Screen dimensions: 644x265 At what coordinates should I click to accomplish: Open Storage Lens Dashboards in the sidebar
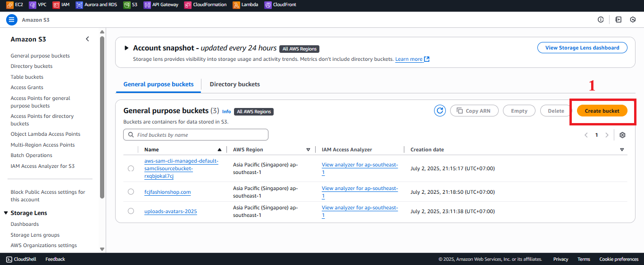tap(25, 224)
